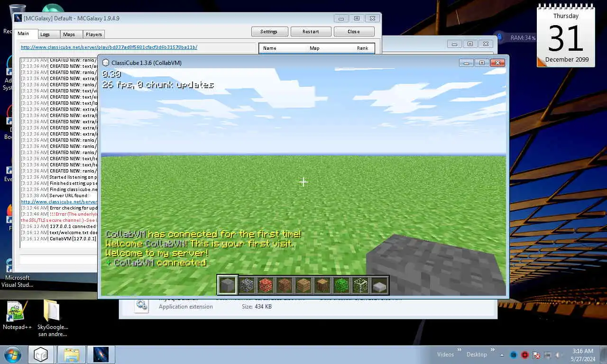This screenshot has height=364, width=607.
Task: Show hidden tray icons arrow
Action: pos(502,355)
